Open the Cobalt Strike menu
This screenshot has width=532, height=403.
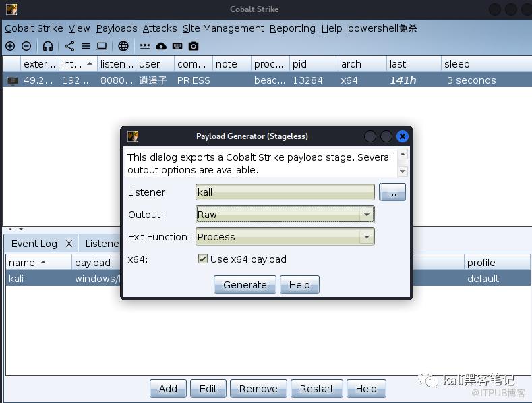coord(34,28)
